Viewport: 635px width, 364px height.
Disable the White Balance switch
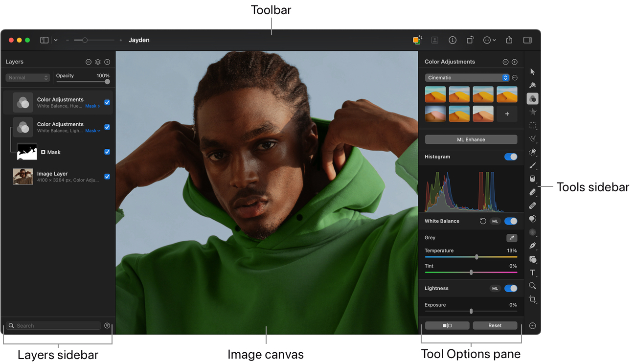click(x=510, y=221)
